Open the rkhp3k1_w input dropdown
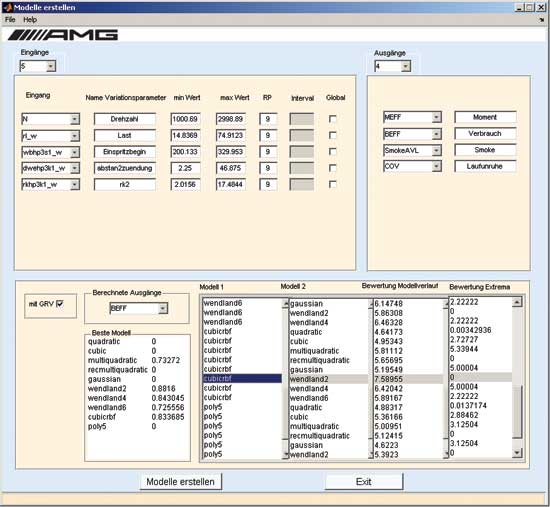550x507 pixels. (x=74, y=185)
